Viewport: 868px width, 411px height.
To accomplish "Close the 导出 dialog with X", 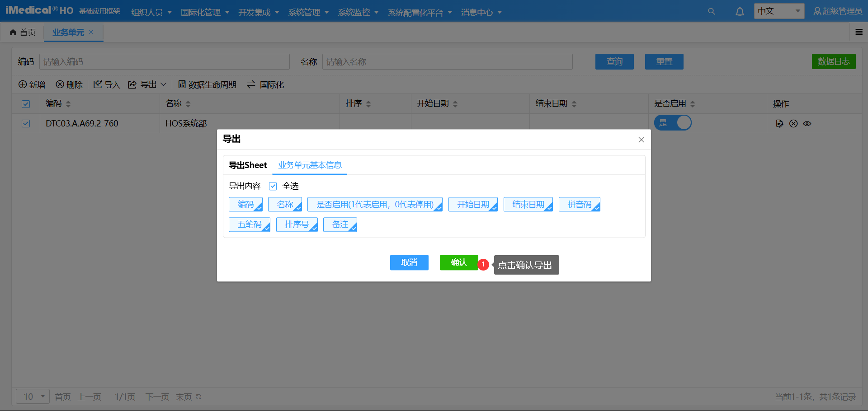I will [x=641, y=140].
